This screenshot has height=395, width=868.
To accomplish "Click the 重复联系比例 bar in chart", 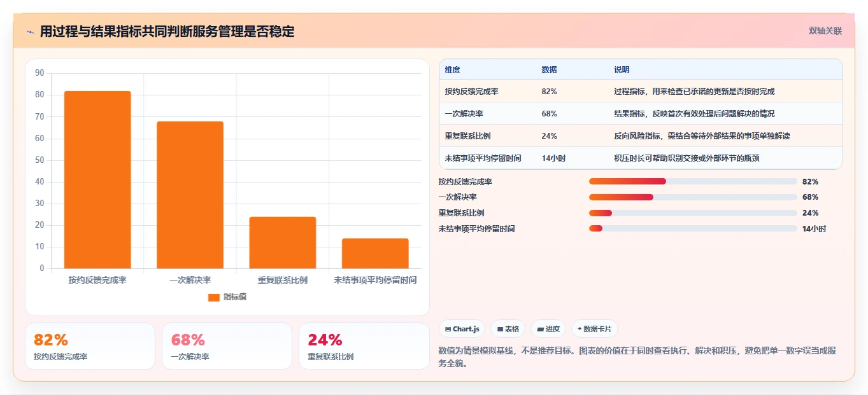I will point(283,242).
